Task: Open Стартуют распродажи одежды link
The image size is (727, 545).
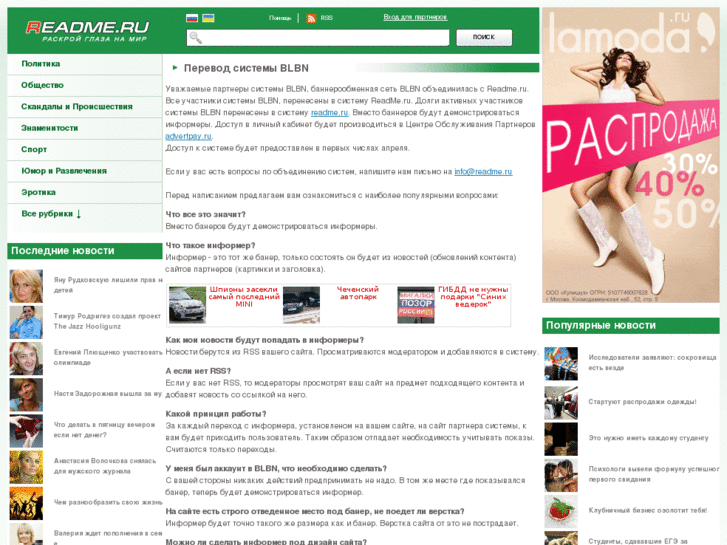Action: [642, 402]
